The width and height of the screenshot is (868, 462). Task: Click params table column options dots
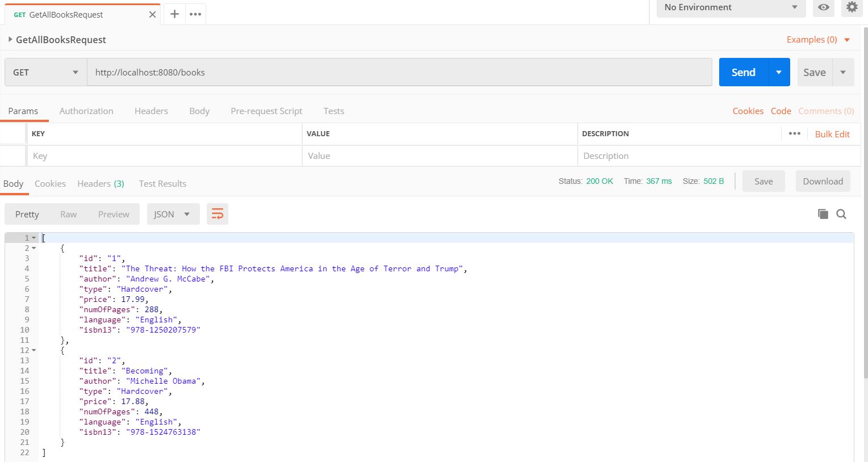click(x=794, y=134)
